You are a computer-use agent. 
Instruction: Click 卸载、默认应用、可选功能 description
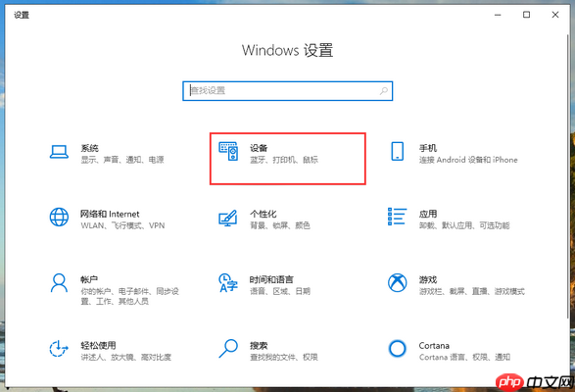click(x=464, y=225)
